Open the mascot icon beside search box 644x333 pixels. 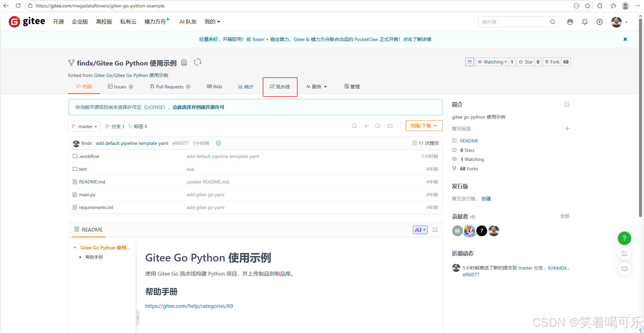click(570, 22)
